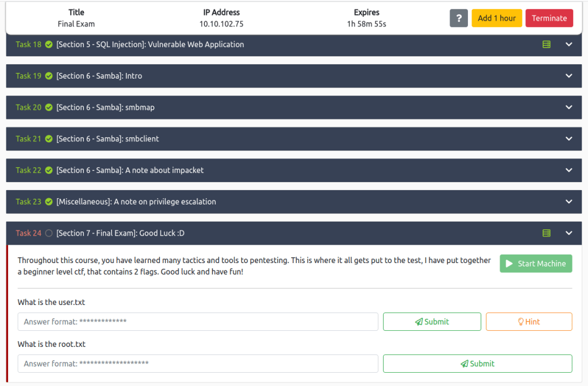Click the Task 18 green checkmark
Screen dimensions: 588x386
point(49,44)
